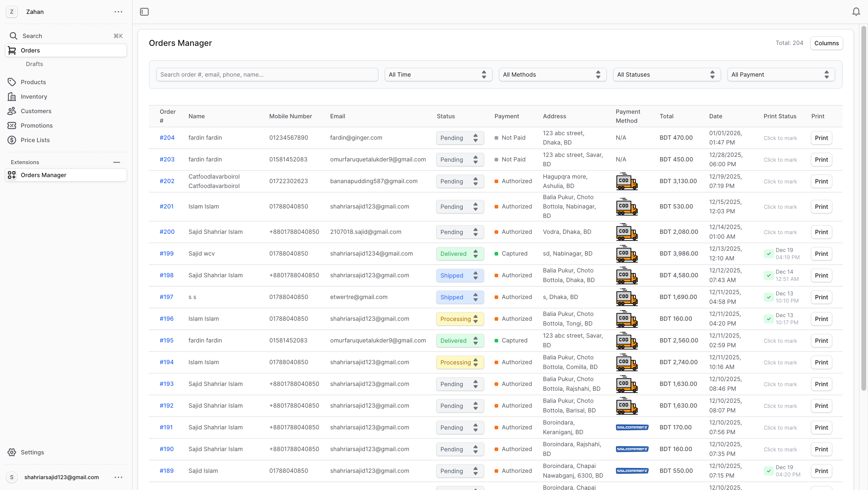Change the Delivered status of order #199
Viewport: 868px width, 490px height.
point(460,254)
